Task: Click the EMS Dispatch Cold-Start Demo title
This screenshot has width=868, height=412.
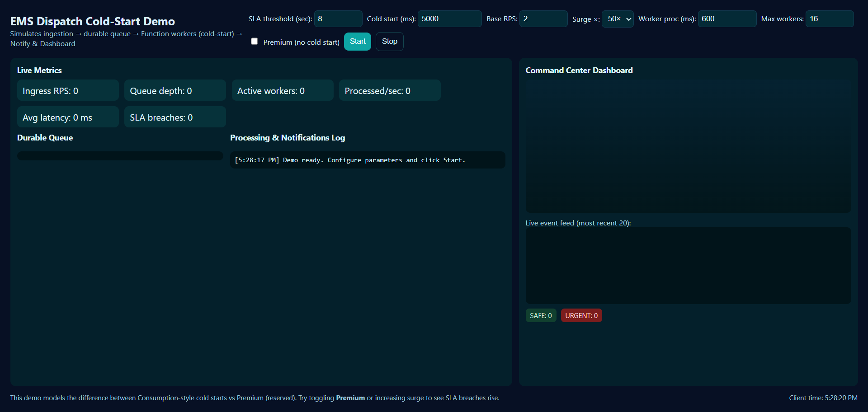Action: pyautogui.click(x=93, y=21)
